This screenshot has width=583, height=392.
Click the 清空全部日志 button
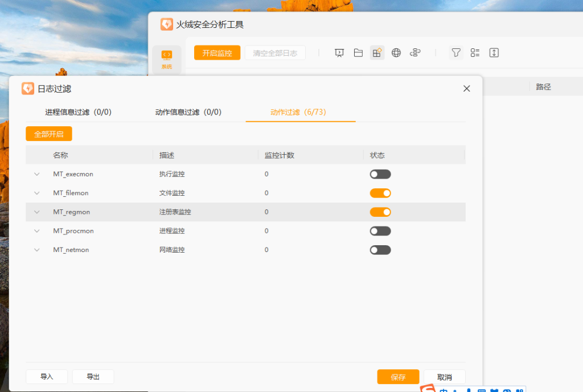point(275,53)
